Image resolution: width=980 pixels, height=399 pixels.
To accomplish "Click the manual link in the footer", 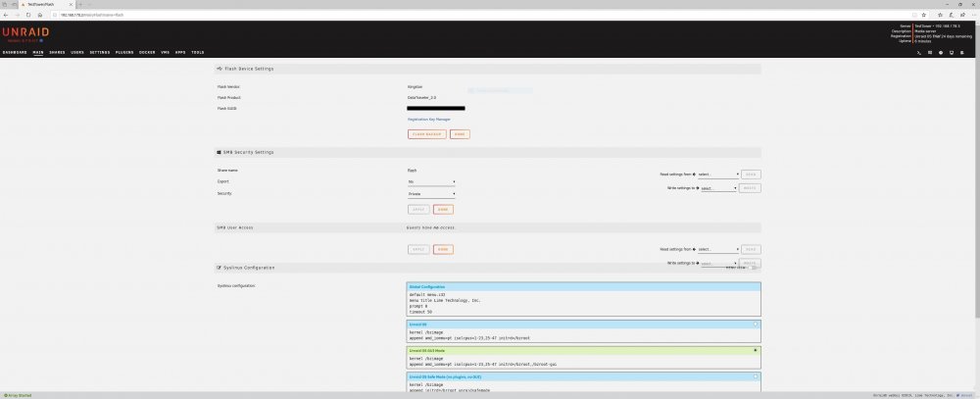I will point(965,396).
